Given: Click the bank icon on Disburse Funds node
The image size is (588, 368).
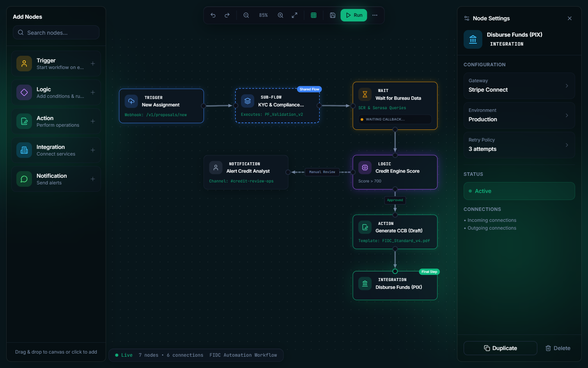Looking at the screenshot, I should coord(365,283).
